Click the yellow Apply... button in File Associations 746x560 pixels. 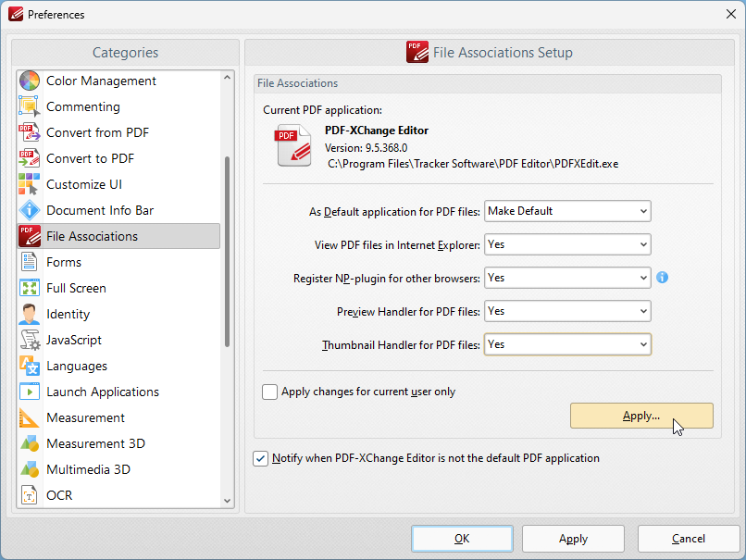tap(641, 416)
